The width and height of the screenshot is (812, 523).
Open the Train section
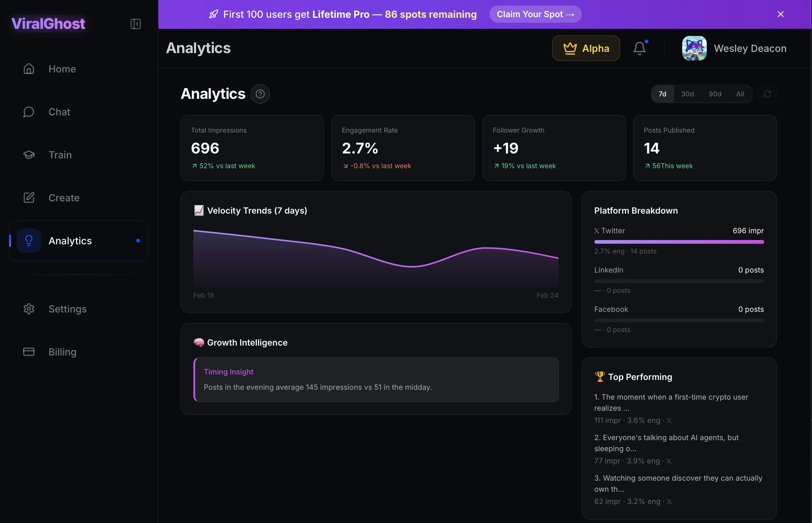[x=61, y=155]
